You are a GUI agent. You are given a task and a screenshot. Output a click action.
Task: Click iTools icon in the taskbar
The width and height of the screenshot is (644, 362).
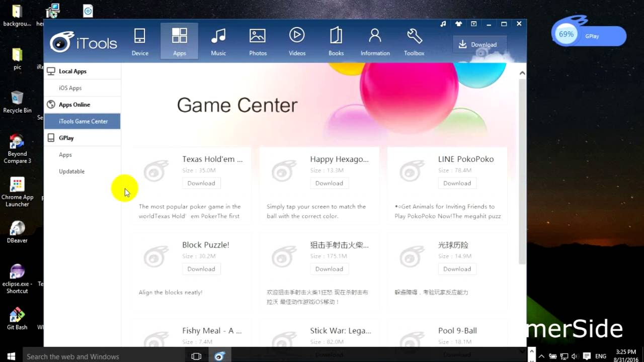coord(219,356)
